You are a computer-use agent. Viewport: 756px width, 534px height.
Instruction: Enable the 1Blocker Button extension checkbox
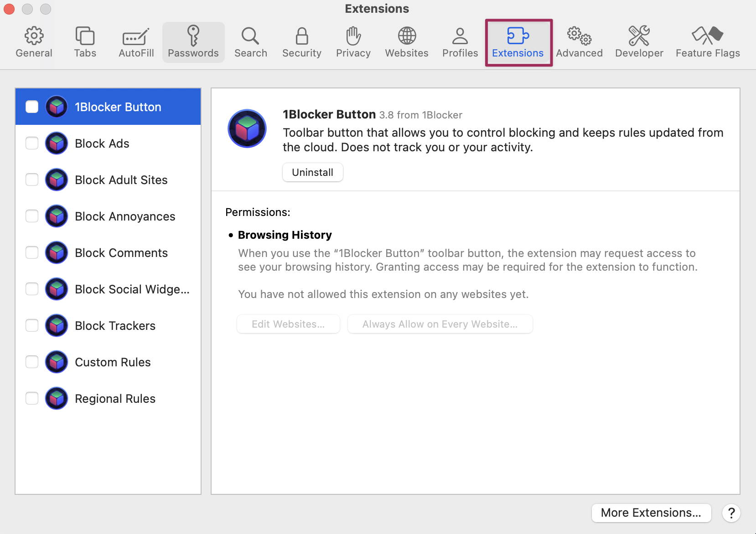click(32, 107)
